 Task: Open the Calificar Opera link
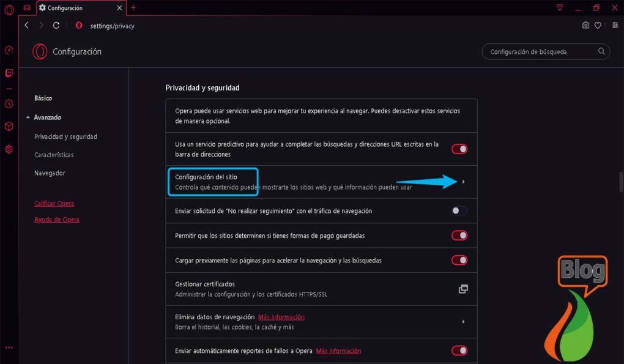point(54,203)
